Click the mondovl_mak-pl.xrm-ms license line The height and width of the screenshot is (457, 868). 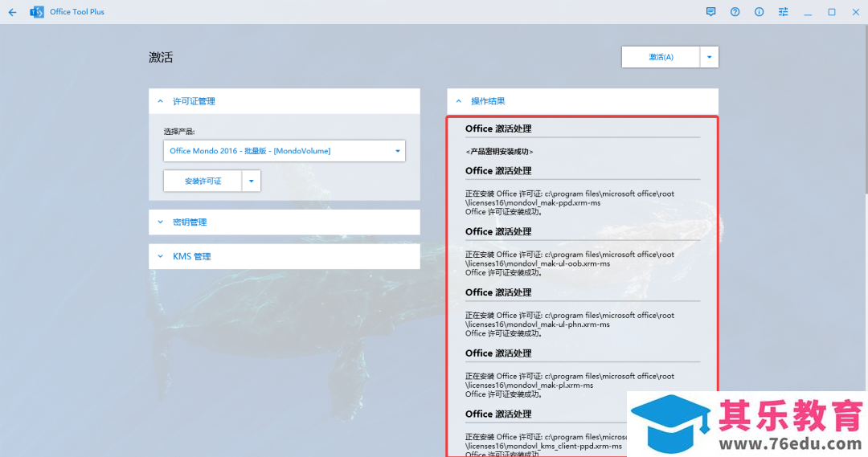pos(529,386)
